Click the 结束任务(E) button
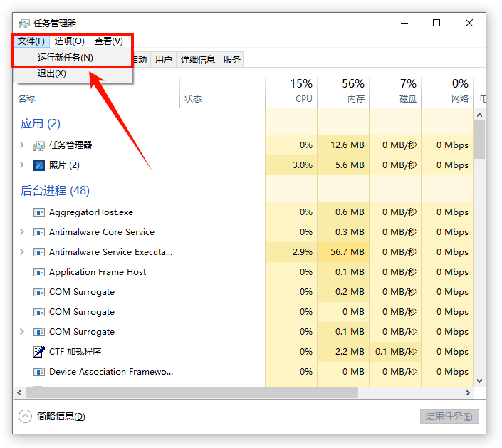Screen dimensions: 502x448 (x=449, y=416)
